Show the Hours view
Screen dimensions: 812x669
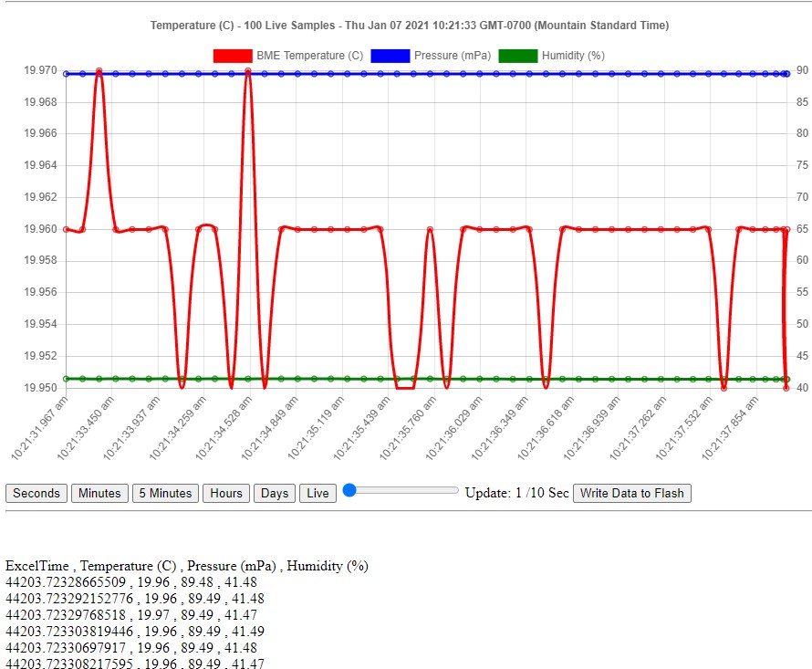coord(226,493)
